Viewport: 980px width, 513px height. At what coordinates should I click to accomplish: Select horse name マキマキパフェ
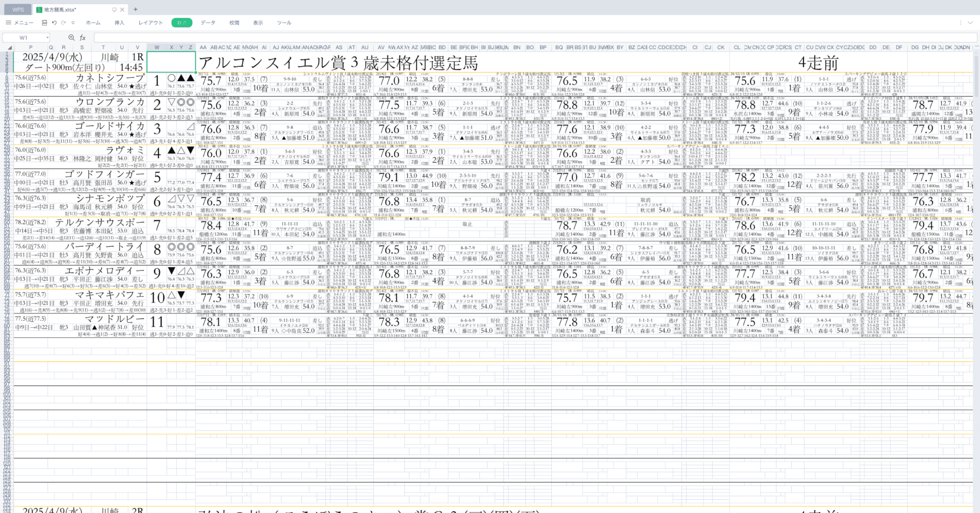(x=110, y=295)
